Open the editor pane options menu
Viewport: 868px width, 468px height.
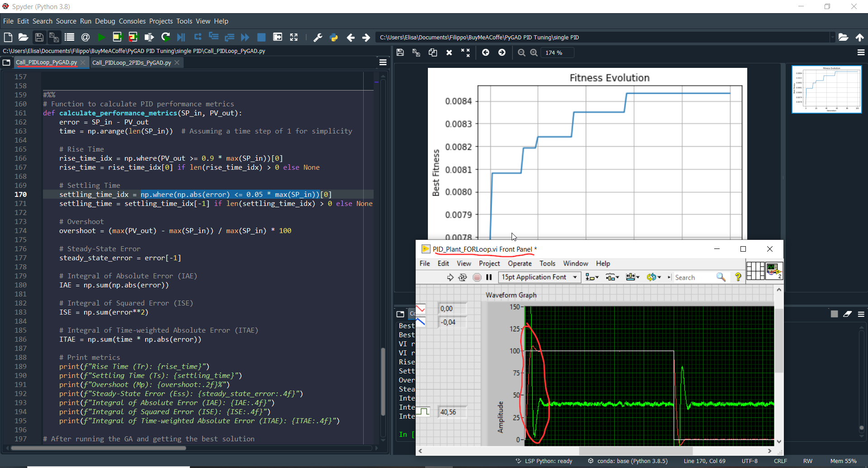pyautogui.click(x=383, y=62)
